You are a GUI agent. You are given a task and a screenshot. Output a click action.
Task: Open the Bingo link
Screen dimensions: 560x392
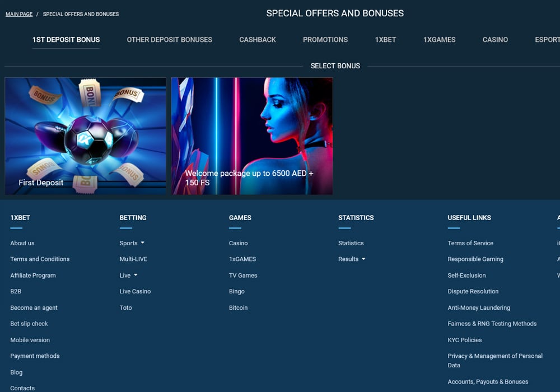[237, 291]
